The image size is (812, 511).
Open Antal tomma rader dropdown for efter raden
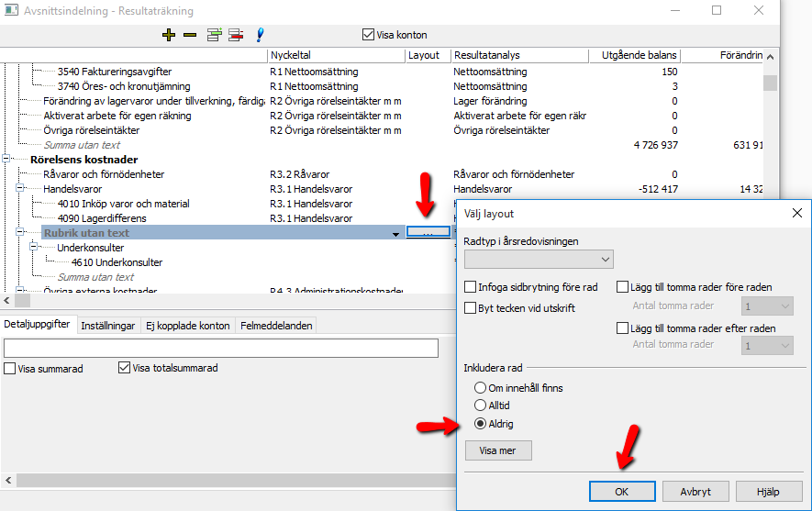pos(767,346)
